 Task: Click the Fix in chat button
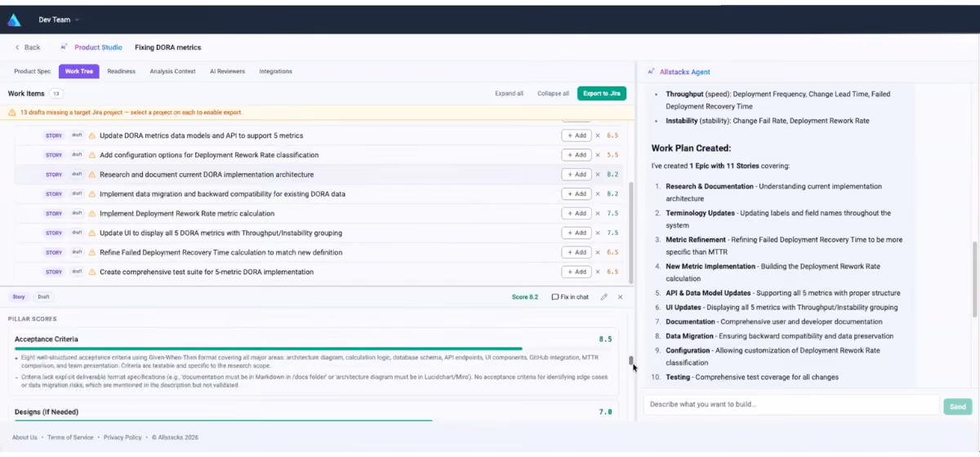pyautogui.click(x=570, y=297)
